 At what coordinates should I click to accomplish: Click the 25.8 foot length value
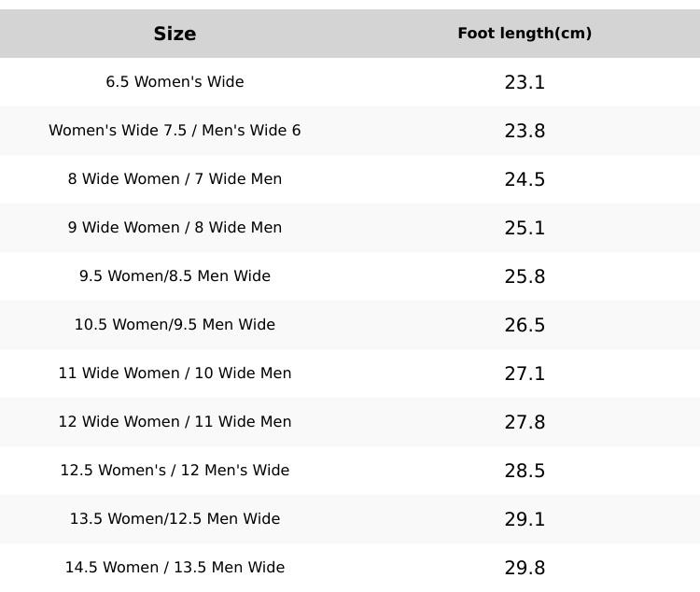click(525, 276)
